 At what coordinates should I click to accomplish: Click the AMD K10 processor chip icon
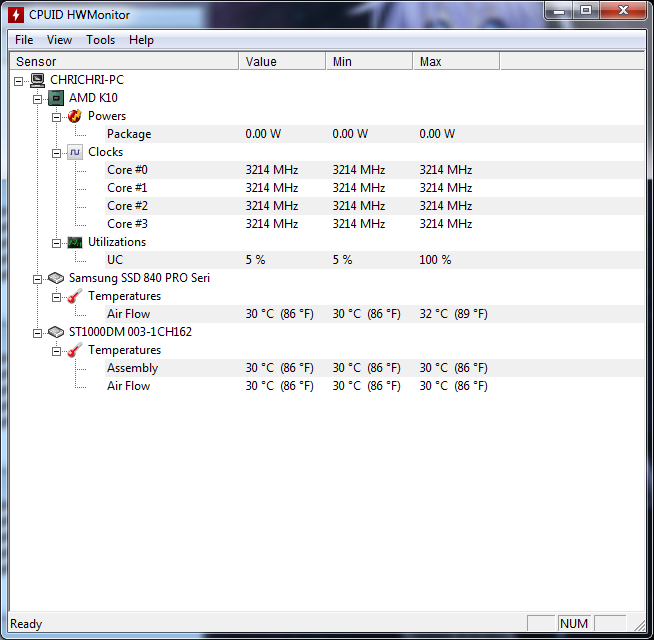coord(56,98)
